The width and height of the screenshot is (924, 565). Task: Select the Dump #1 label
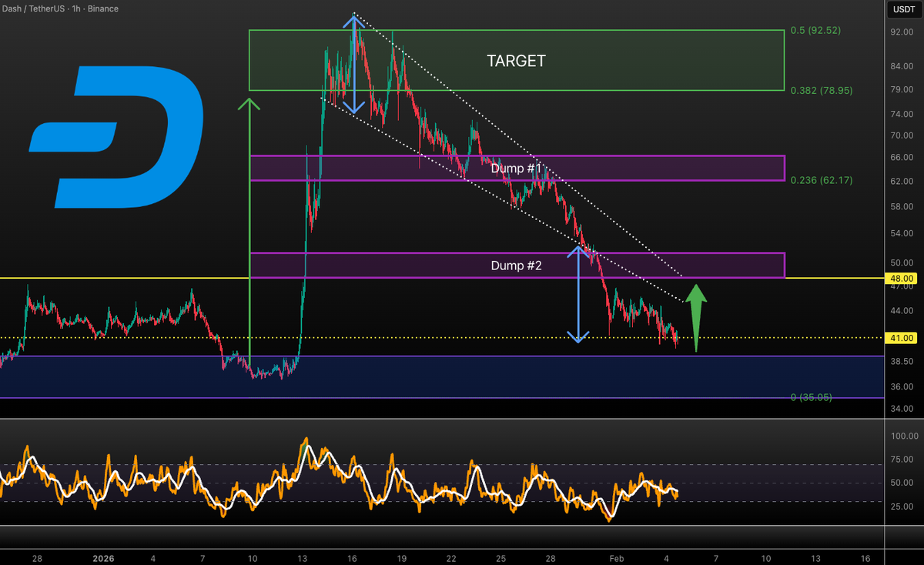click(x=517, y=168)
